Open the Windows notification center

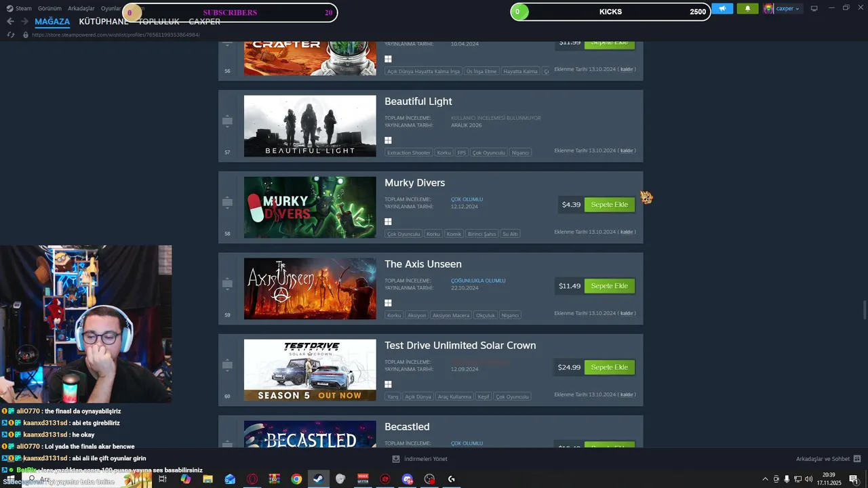pos(854,479)
